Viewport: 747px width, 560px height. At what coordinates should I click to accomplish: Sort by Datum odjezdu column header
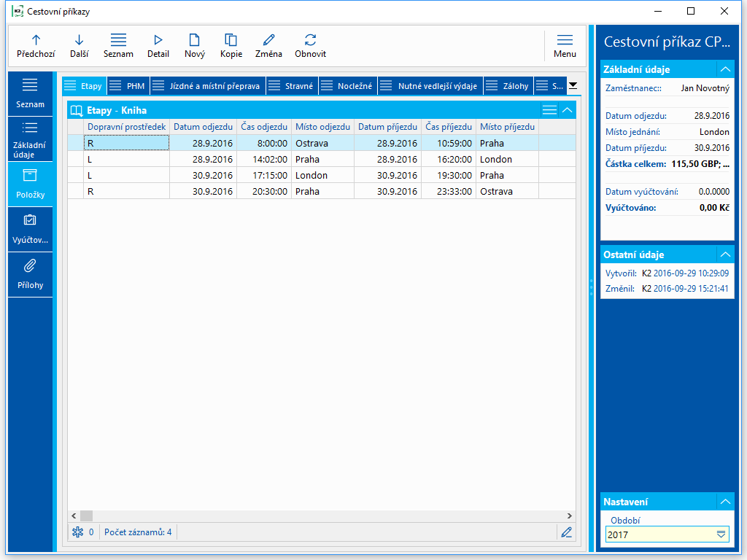[203, 127]
